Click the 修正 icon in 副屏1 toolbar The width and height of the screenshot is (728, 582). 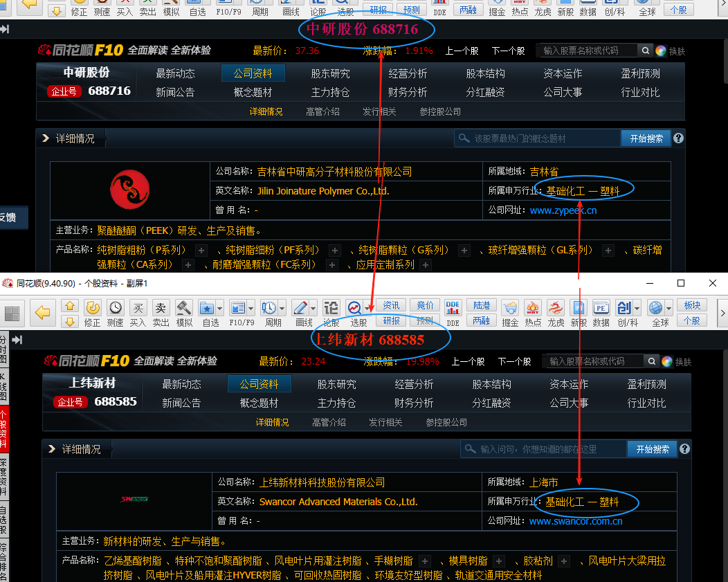pos(93,308)
